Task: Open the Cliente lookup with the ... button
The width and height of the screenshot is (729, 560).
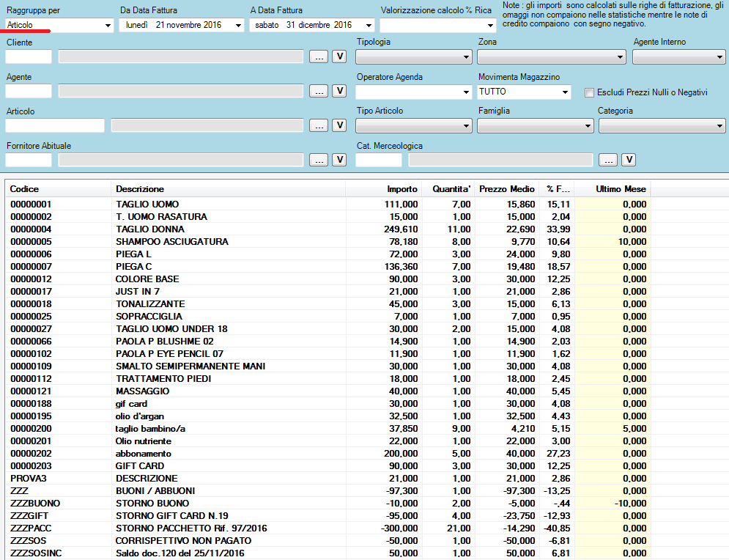Action: (x=319, y=56)
